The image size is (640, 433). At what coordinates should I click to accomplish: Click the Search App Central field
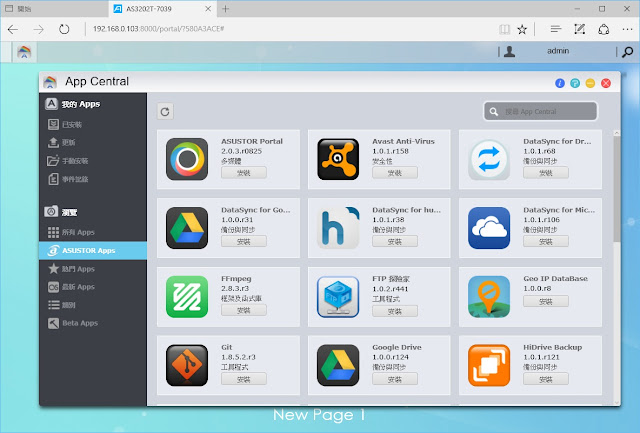click(x=540, y=111)
